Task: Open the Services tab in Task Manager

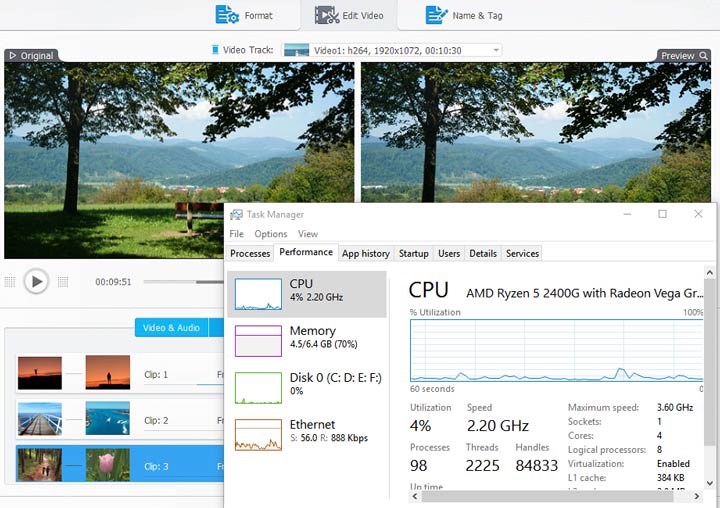Action: point(522,253)
